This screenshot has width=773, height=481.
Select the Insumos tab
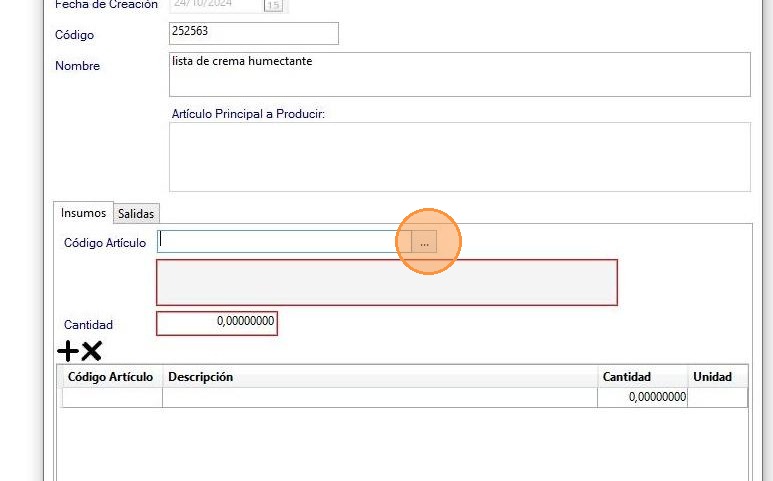83,213
